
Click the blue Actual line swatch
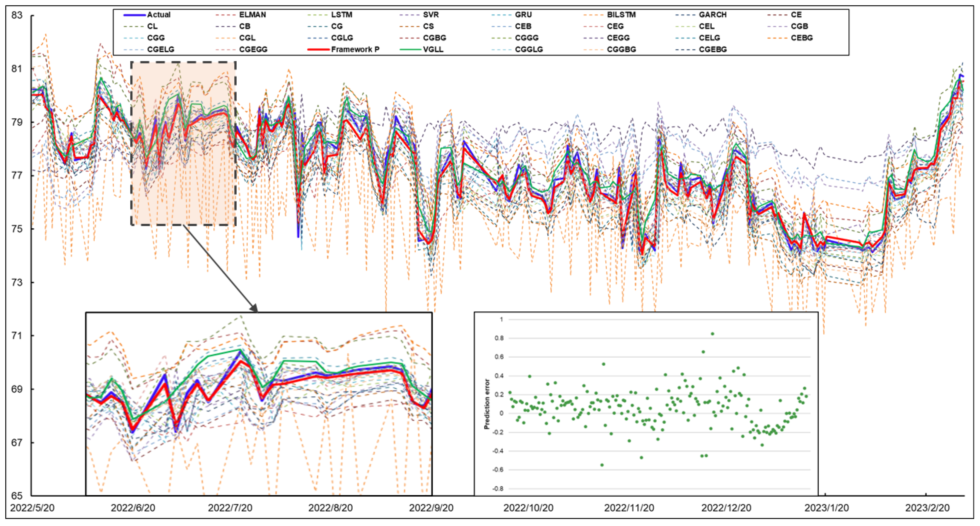[134, 15]
